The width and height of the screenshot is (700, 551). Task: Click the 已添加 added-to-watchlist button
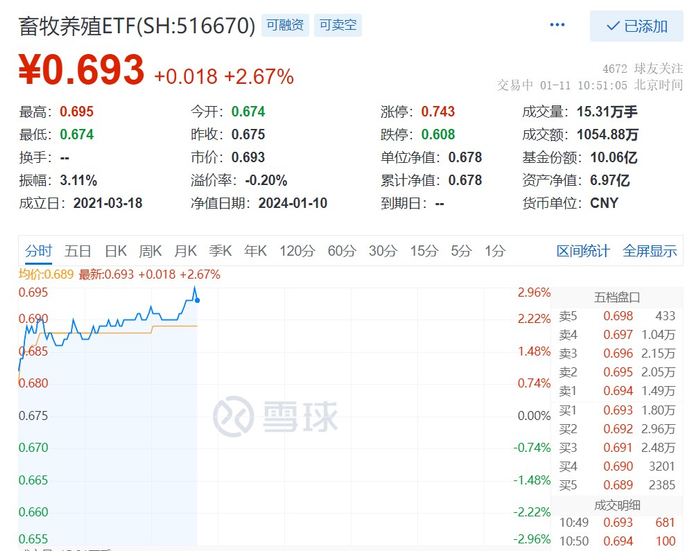(x=636, y=26)
